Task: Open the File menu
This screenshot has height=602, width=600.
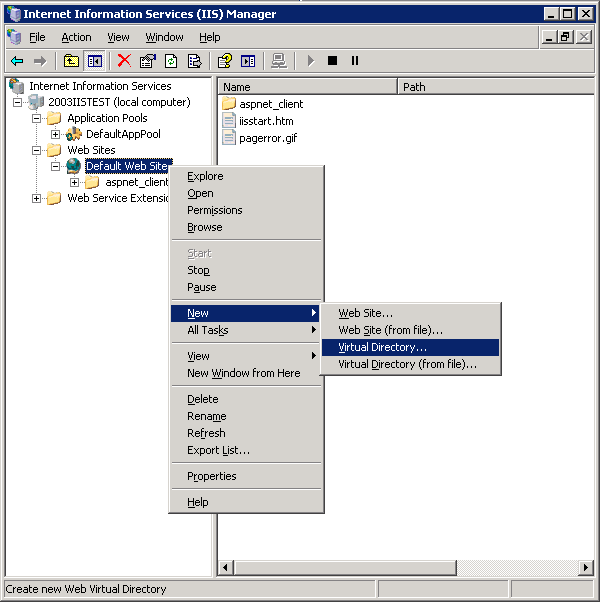Action: 37,37
